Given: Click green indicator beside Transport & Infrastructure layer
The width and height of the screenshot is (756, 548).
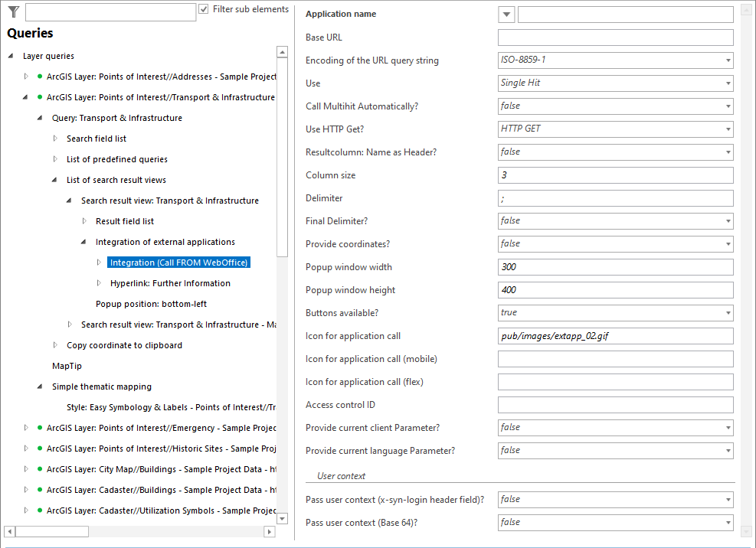Looking at the screenshot, I should point(38,97).
